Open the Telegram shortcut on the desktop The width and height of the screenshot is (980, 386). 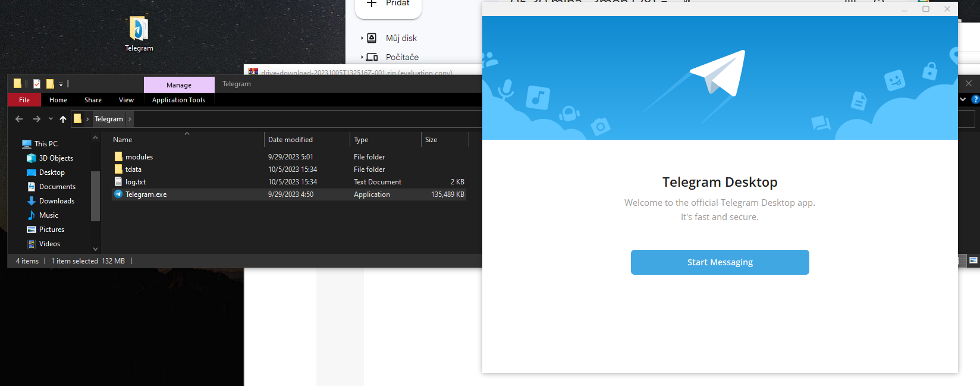(x=139, y=34)
